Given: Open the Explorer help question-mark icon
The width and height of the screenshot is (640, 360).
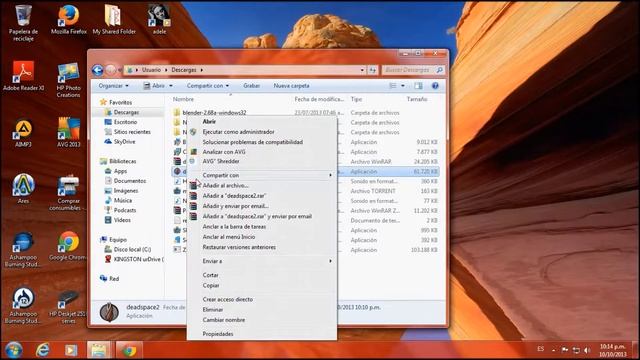Looking at the screenshot, I should click(435, 86).
